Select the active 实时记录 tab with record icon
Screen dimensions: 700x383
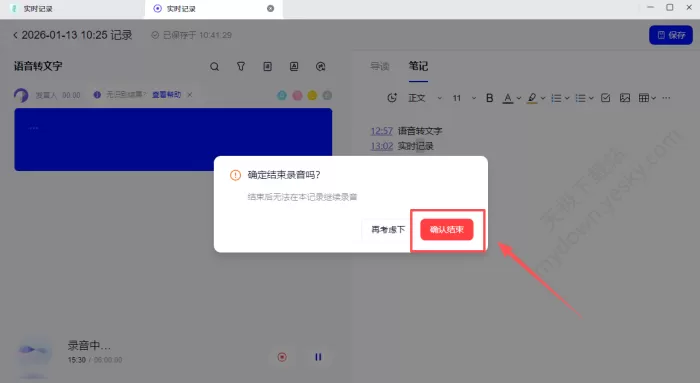point(181,8)
